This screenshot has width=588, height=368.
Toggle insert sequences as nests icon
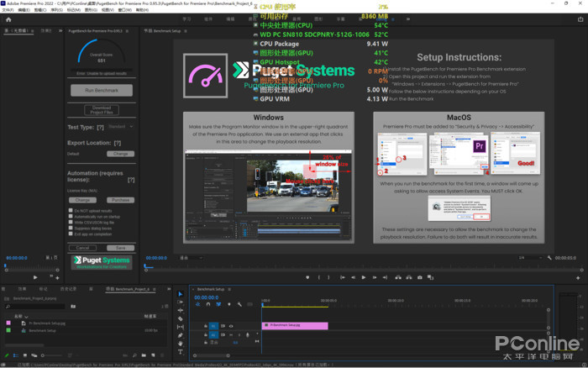tap(197, 304)
